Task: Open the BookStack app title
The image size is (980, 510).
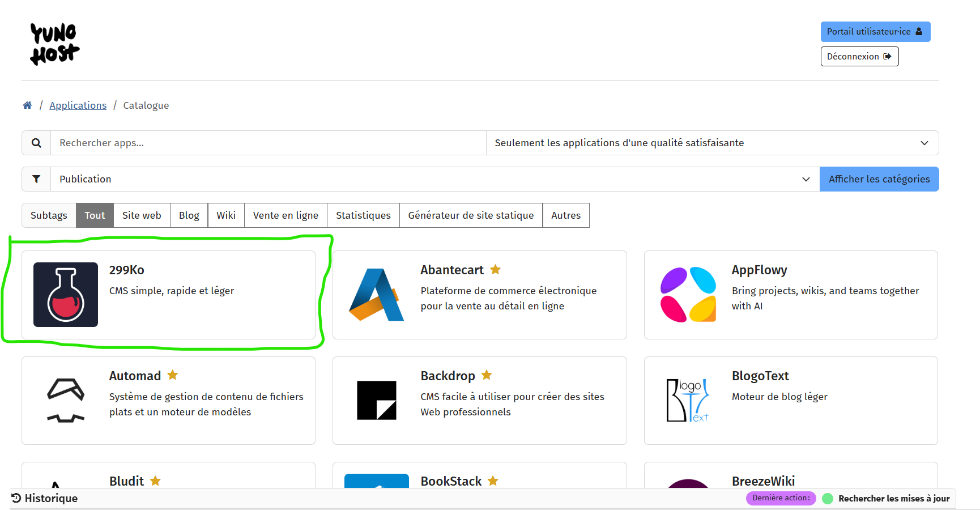Action: pyautogui.click(x=451, y=481)
